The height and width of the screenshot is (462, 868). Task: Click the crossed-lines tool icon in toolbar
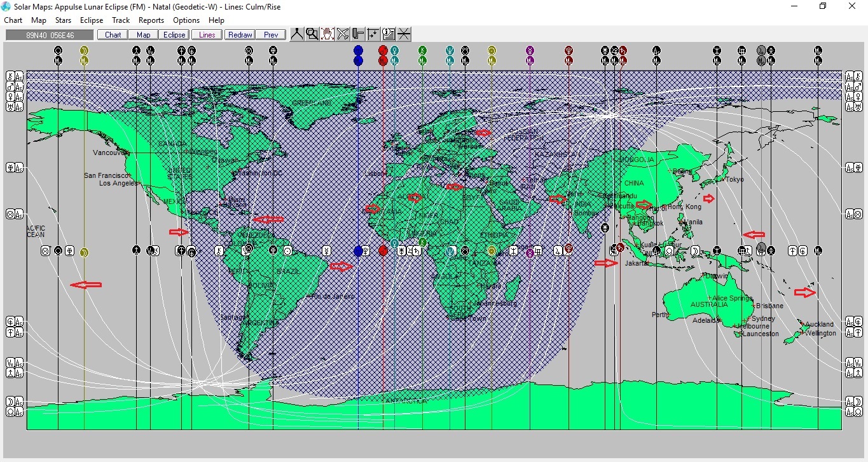[343, 34]
